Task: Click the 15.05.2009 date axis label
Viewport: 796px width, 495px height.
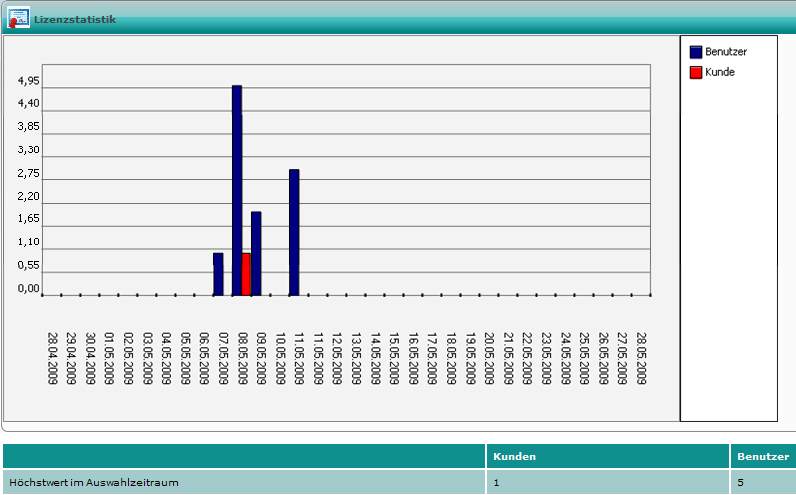Action: click(395, 357)
